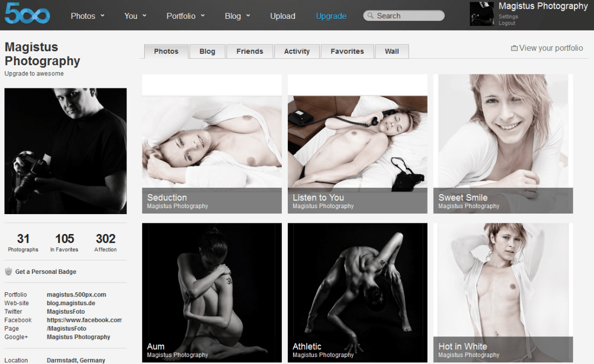Open the Blog dropdown in navbar
Viewport: 594px width, 364px height.
[x=238, y=16]
